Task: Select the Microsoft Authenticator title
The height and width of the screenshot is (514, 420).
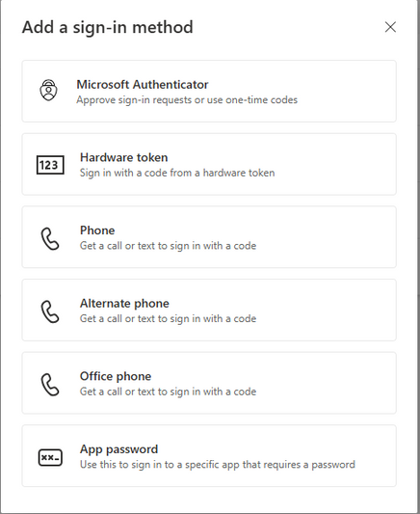Action: [143, 85]
